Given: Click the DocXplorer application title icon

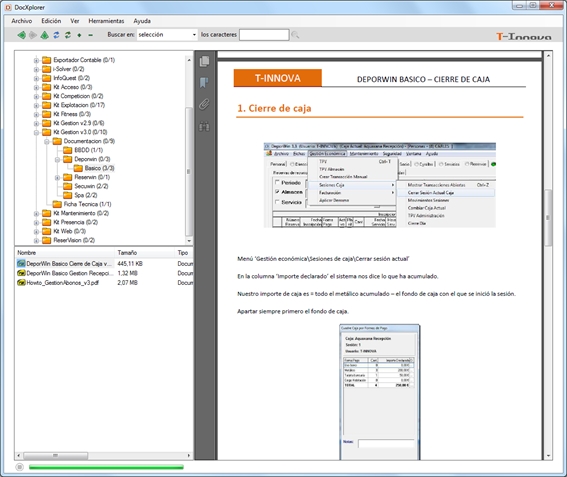Looking at the screenshot, I should coord(8,7).
